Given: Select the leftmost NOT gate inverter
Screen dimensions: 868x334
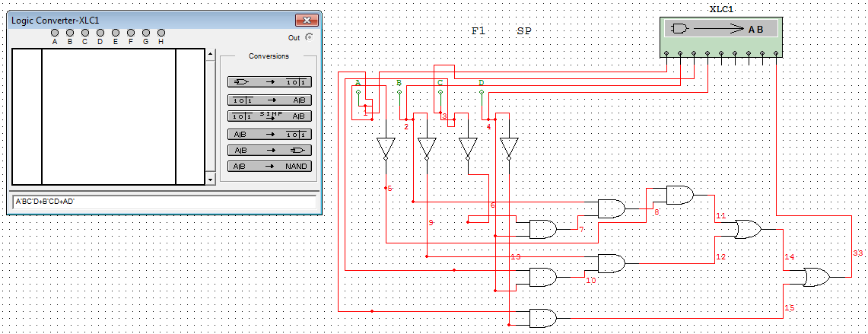Looking at the screenshot, I should pos(386,148).
